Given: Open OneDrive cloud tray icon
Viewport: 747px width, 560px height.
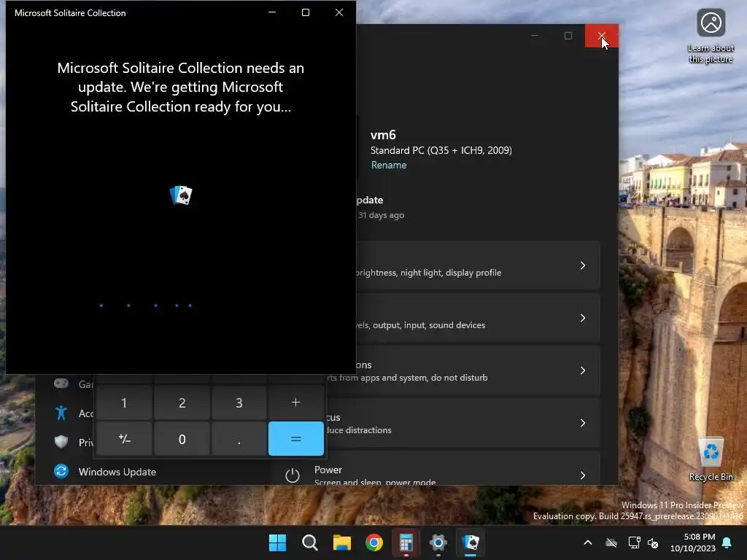Looking at the screenshot, I should coord(611,542).
